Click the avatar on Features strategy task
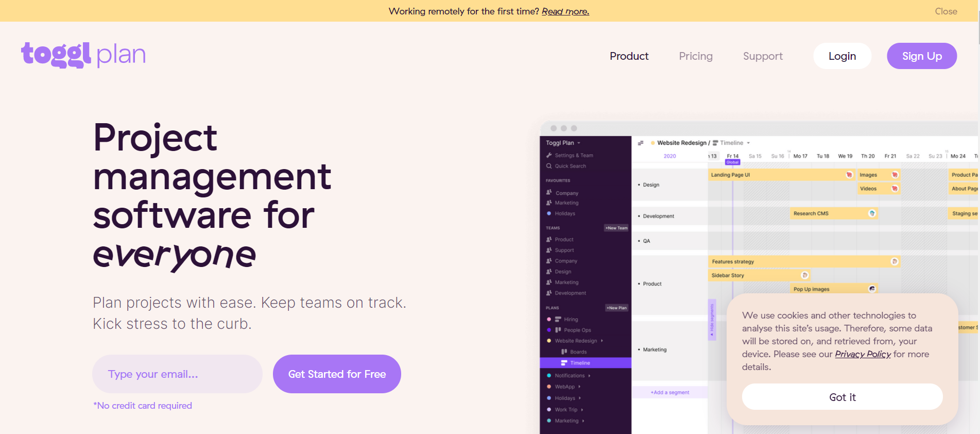This screenshot has width=980, height=434. (895, 261)
